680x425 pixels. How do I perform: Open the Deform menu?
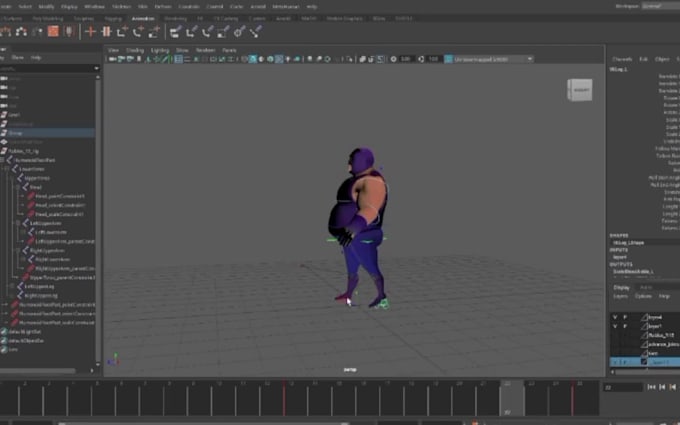[163, 7]
